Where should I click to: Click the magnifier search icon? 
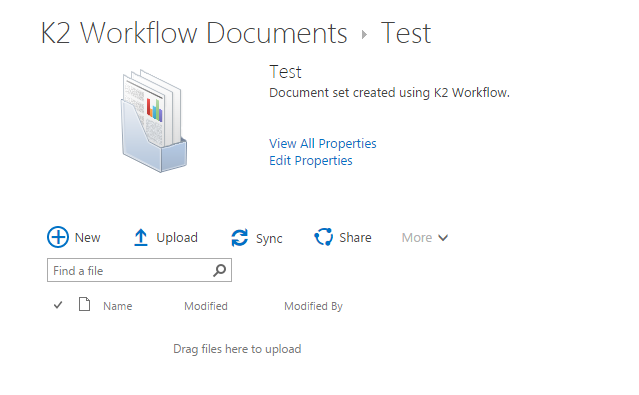[220, 270]
